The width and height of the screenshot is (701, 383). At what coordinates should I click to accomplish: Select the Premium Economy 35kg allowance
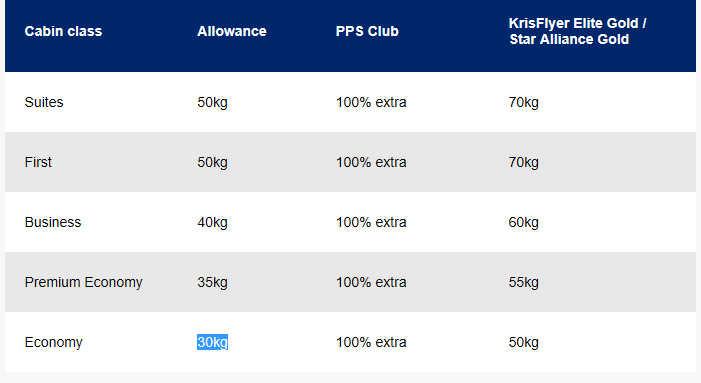coord(212,282)
